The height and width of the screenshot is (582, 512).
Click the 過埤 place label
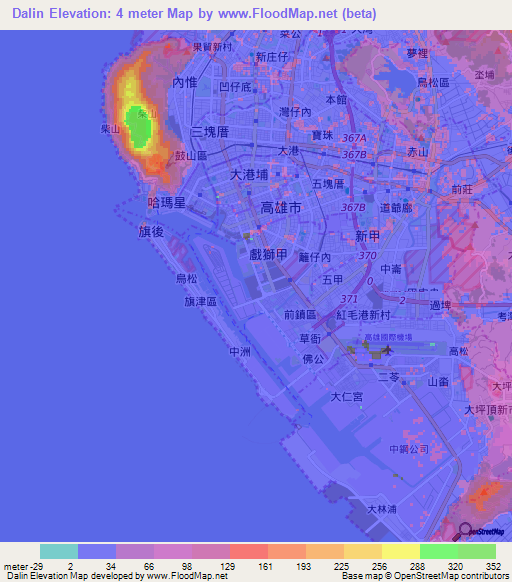click(x=440, y=305)
